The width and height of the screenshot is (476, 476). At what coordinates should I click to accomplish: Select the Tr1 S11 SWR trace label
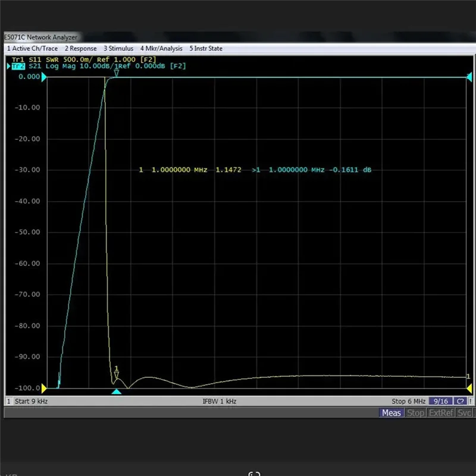pos(83,59)
